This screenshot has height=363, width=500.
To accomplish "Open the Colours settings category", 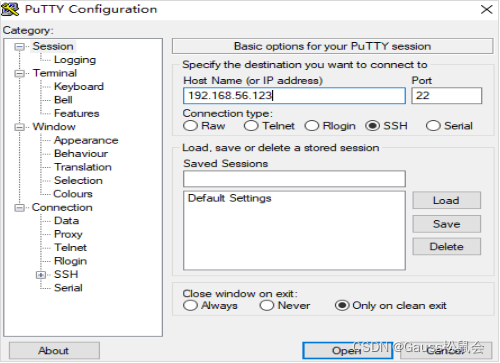I will [x=73, y=194].
